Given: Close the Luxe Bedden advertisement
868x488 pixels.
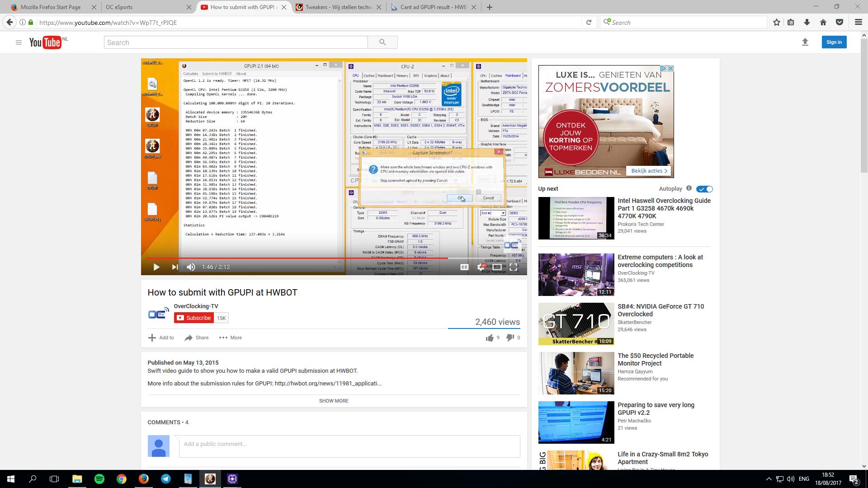Looking at the screenshot, I should pos(670,68).
